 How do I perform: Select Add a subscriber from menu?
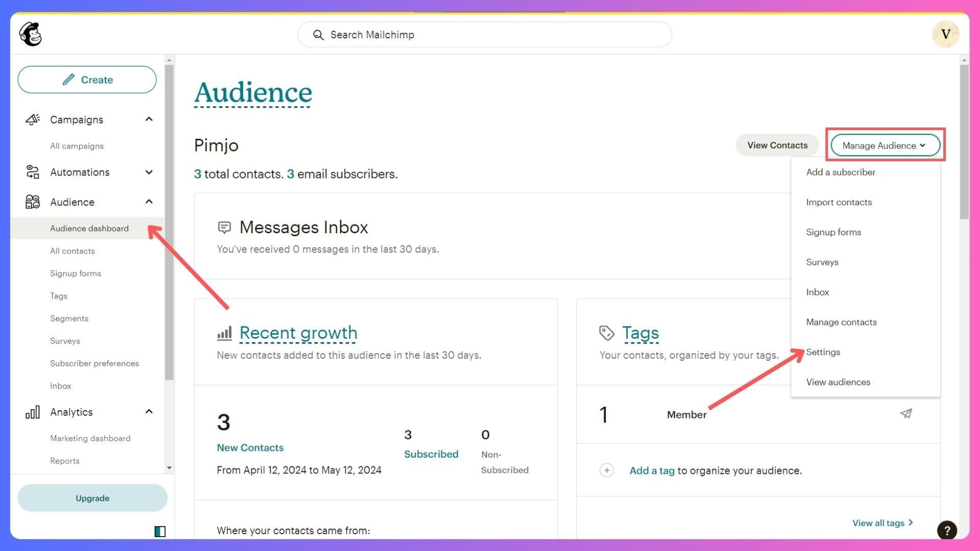[841, 172]
